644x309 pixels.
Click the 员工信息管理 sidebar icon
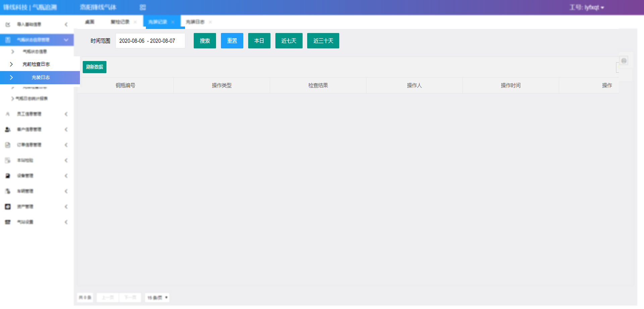[x=8, y=114]
